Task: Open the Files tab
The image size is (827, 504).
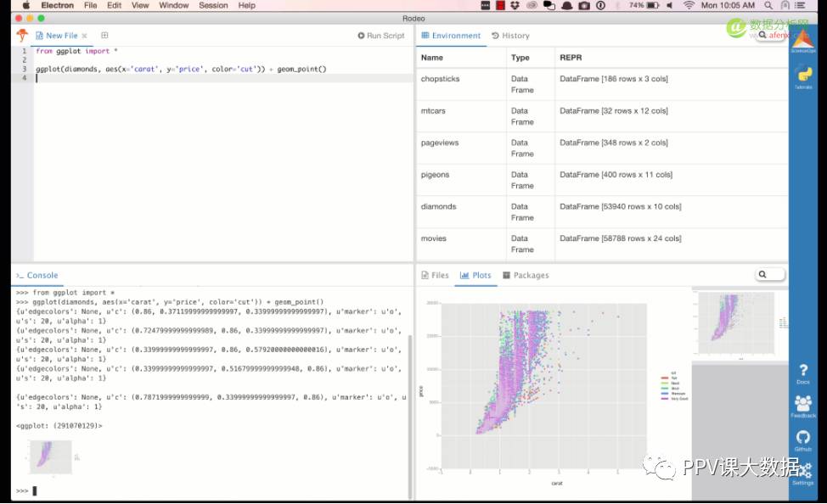Action: pyautogui.click(x=435, y=275)
